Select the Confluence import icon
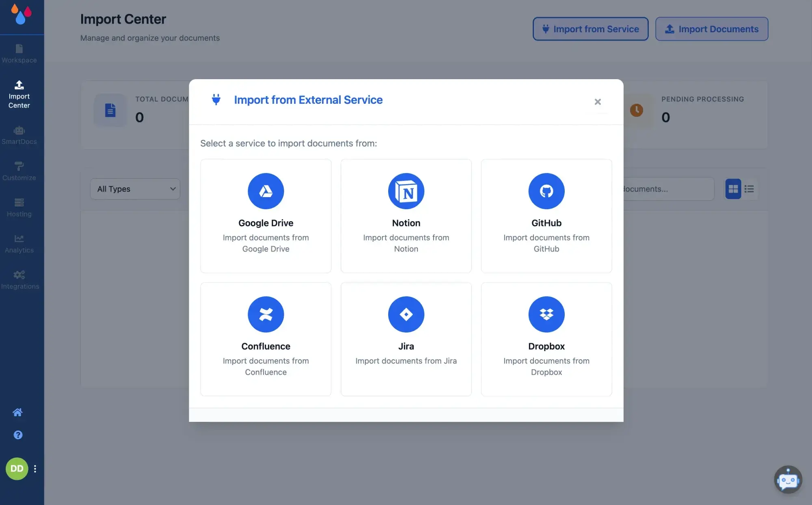 pos(266,314)
